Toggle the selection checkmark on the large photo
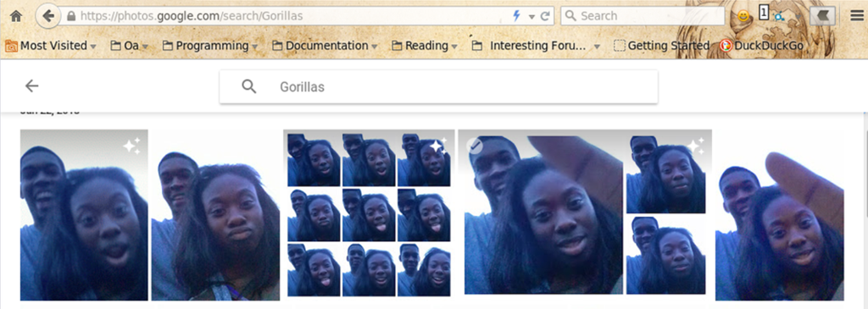This screenshot has width=868, height=309. [475, 146]
